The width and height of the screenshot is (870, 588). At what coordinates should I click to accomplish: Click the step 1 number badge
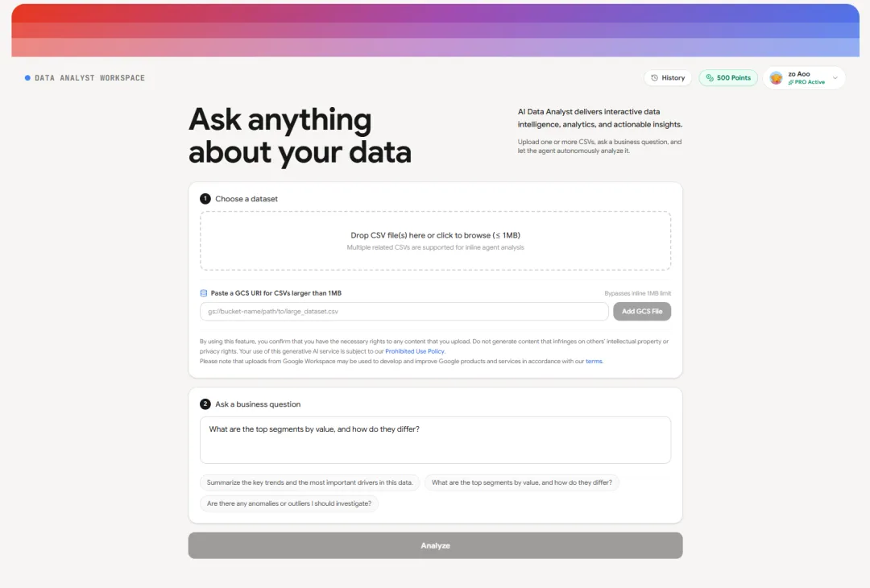[x=205, y=199]
